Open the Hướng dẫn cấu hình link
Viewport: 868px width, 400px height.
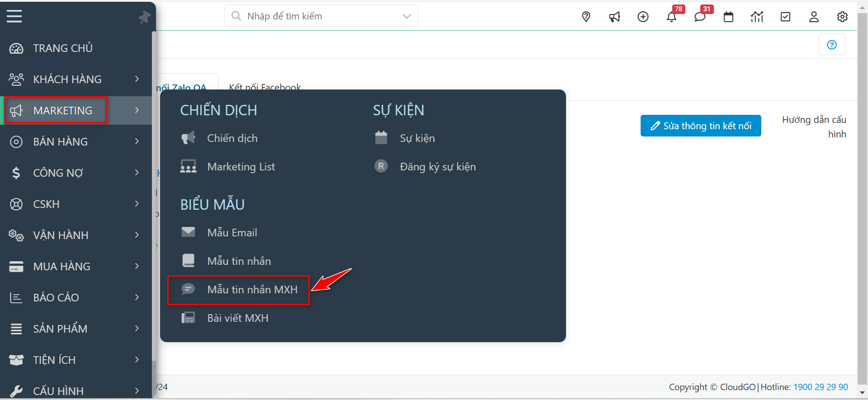(814, 127)
